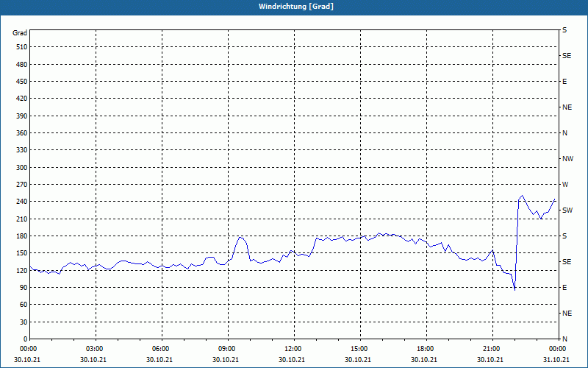This screenshot has width=588, height=368.
Task: Click the wind direction peak after 21:00
Action: pos(522,196)
